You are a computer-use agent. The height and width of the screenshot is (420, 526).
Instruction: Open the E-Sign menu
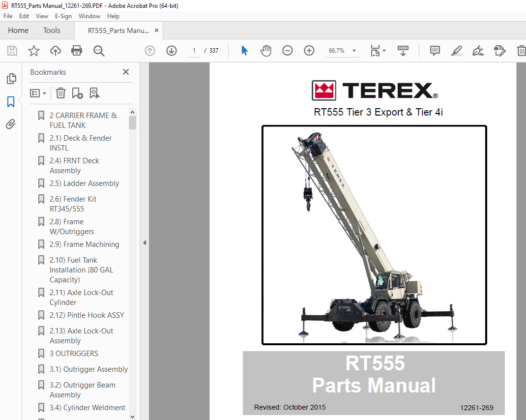click(63, 16)
